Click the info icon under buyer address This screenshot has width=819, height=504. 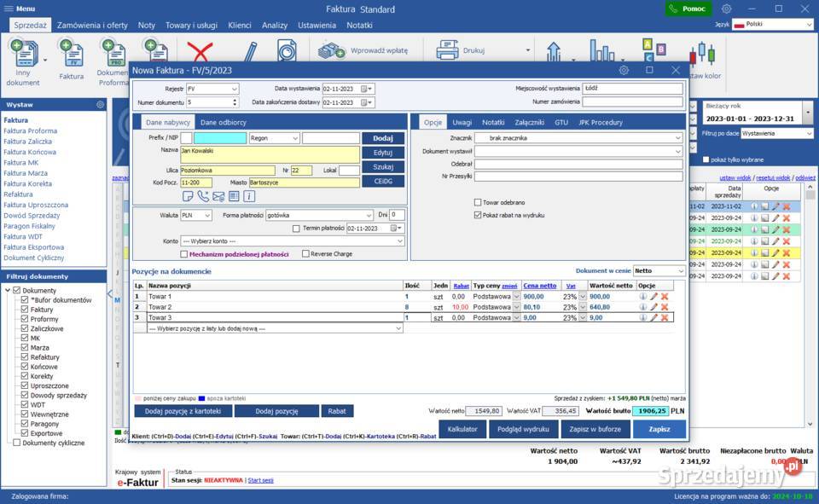(249, 196)
